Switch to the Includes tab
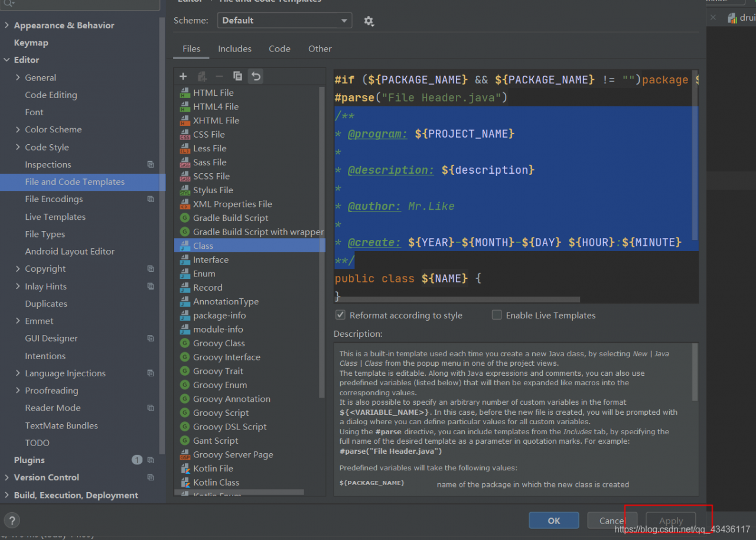756x540 pixels. pos(234,49)
